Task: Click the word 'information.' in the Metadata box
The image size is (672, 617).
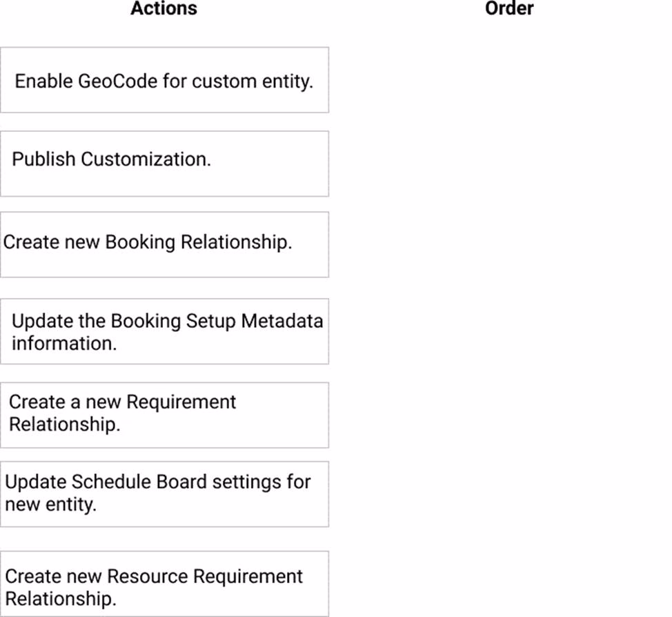Action: tap(64, 344)
